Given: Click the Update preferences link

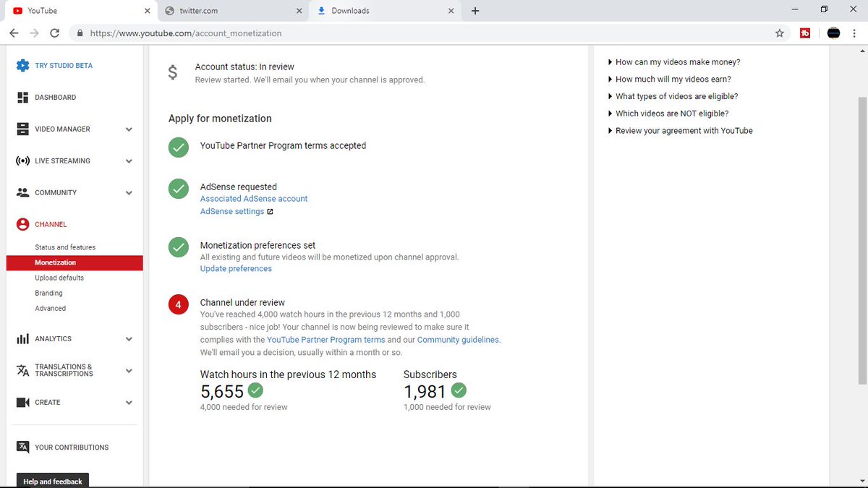Looking at the screenshot, I should 236,268.
